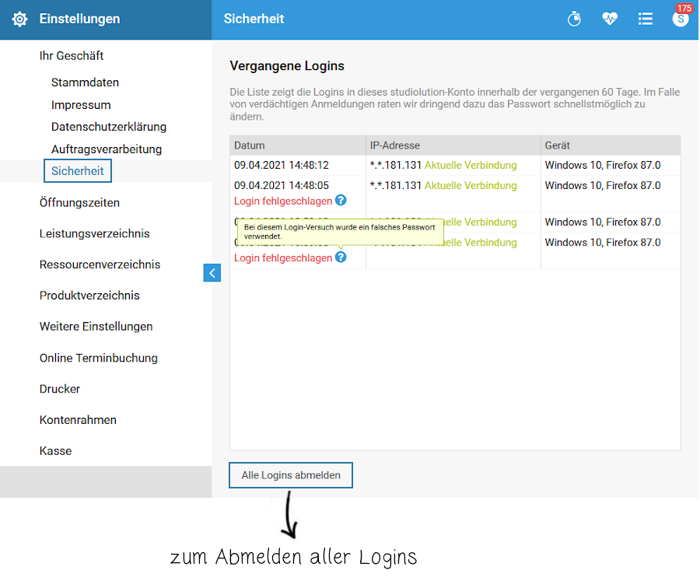Image resolution: width=700 pixels, height=588 pixels.
Task: Collapse the sidebar with the arrow button
Action: (x=212, y=273)
